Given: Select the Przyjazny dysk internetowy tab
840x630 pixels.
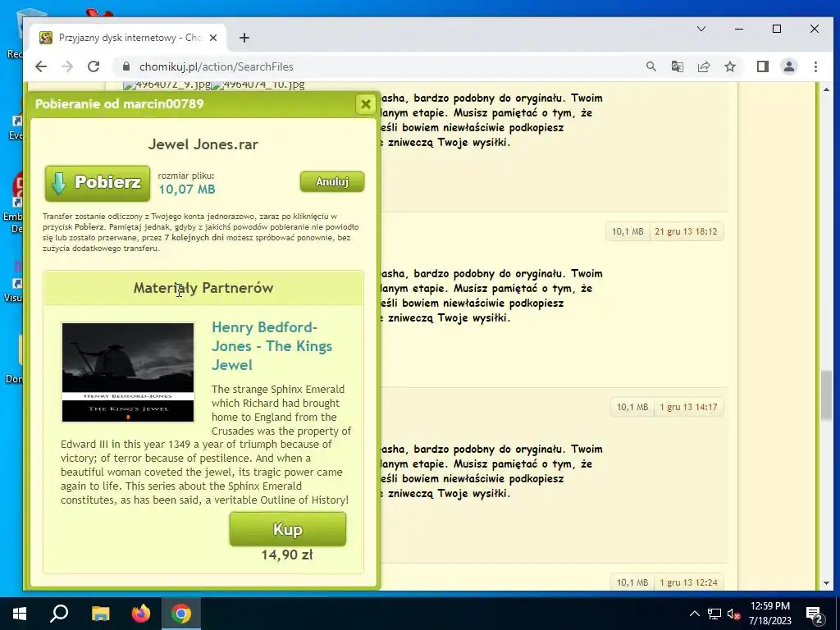Looking at the screenshot, I should pyautogui.click(x=129, y=38).
